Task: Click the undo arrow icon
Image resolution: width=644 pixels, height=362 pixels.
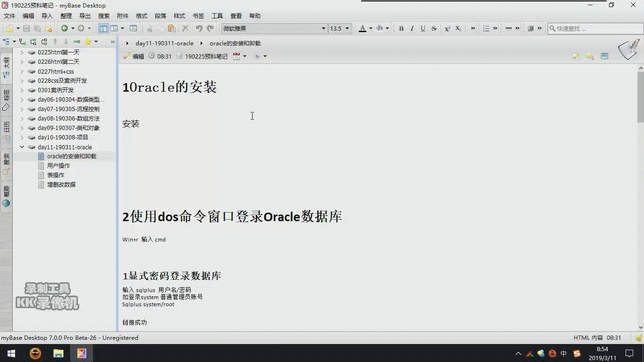Action: coord(199,28)
